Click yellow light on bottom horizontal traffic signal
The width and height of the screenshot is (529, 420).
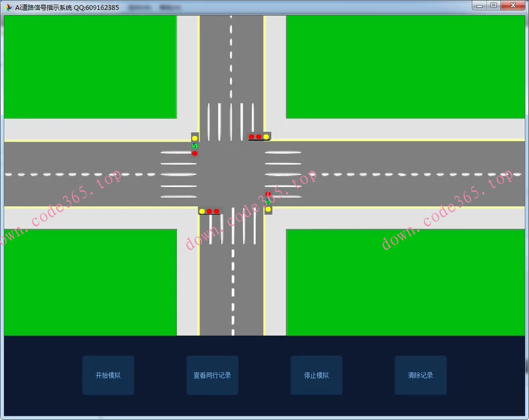click(x=202, y=211)
